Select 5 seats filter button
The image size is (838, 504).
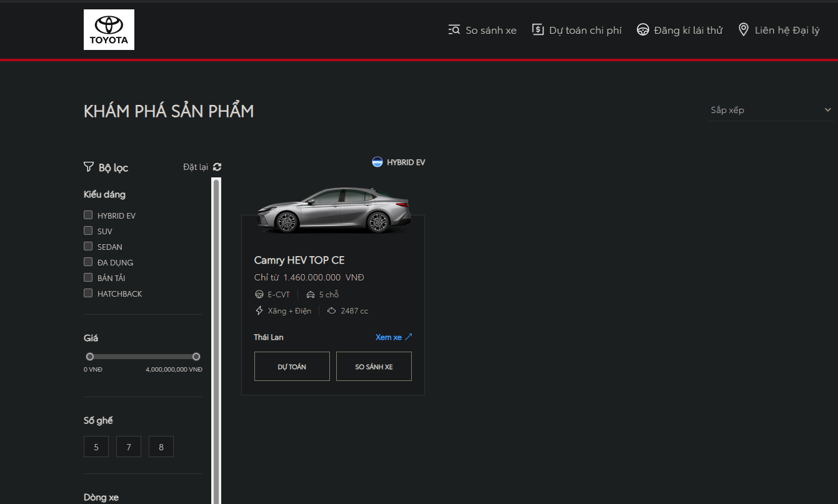(96, 447)
